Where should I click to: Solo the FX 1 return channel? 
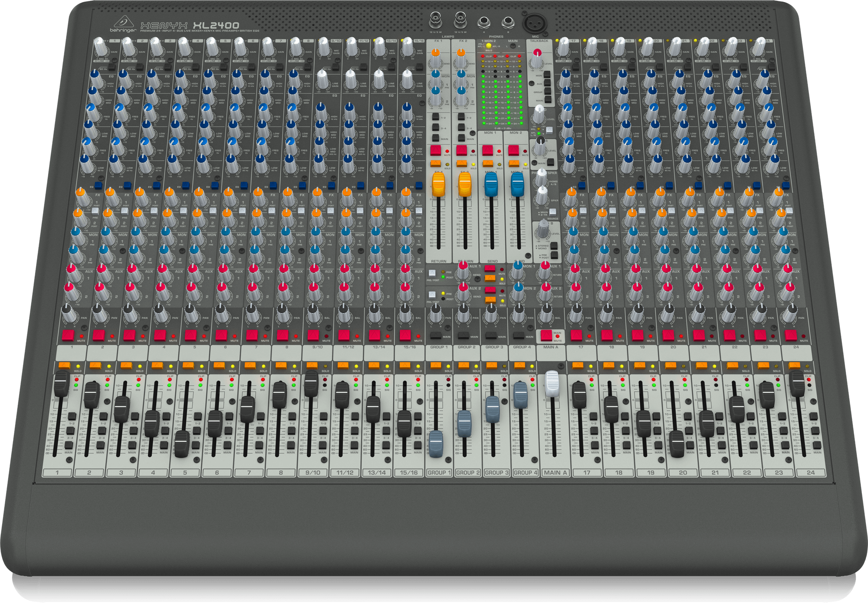pos(435,164)
